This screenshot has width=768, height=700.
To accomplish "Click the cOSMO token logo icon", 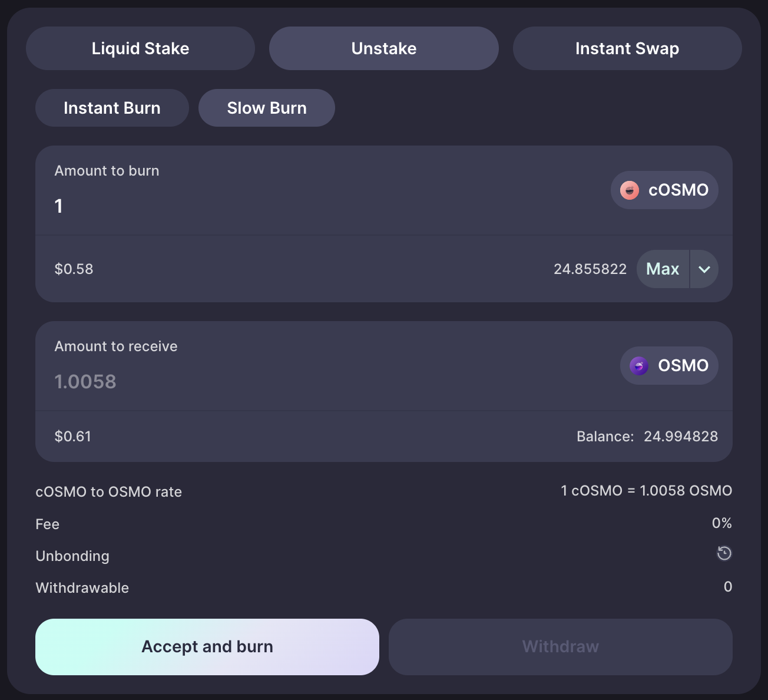I will click(x=630, y=190).
